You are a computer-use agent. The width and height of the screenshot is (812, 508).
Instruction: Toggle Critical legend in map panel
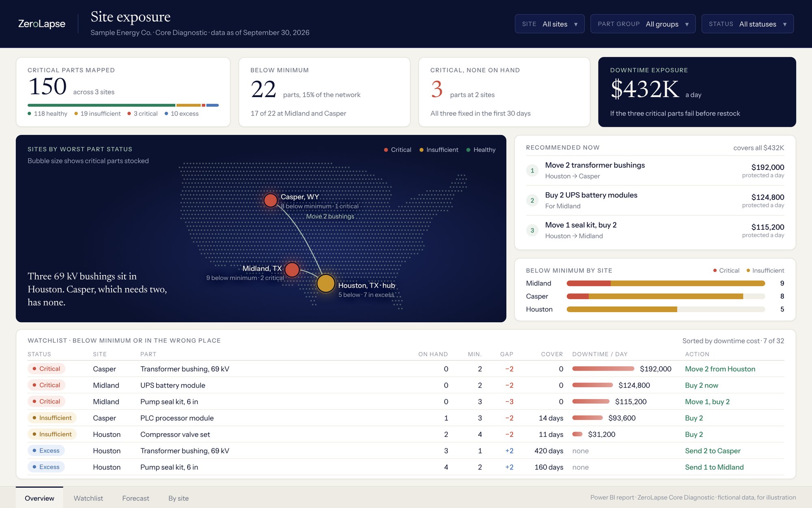tap(397, 150)
